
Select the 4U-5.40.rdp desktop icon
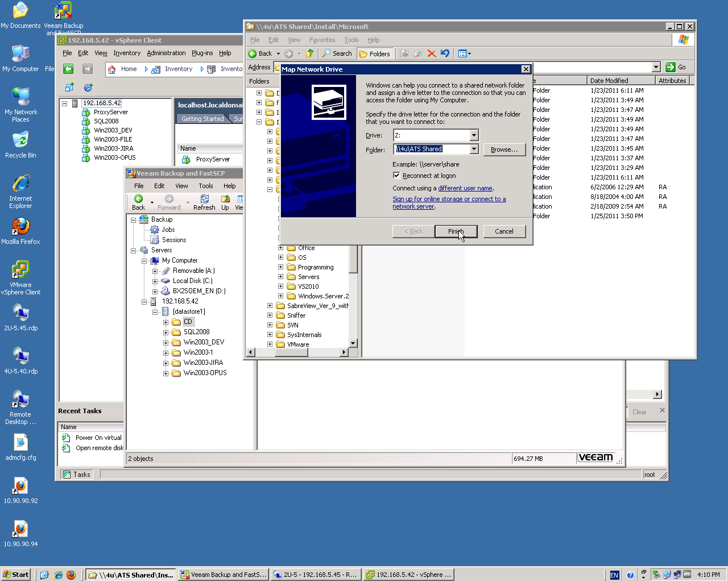(20, 360)
